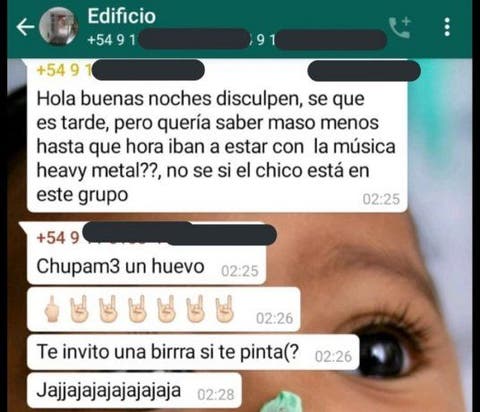Screen dimensions: 480x412
Task: Open the Edificio group profile picture
Action: pos(59,26)
